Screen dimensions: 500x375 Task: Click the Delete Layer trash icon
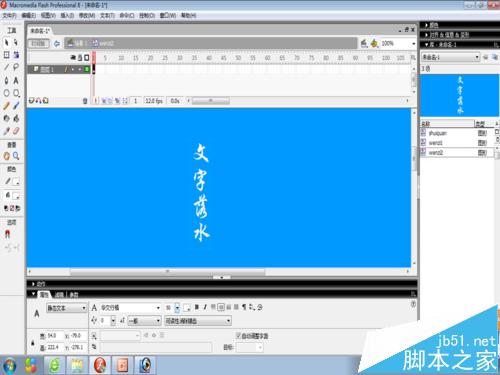pyautogui.click(x=85, y=101)
